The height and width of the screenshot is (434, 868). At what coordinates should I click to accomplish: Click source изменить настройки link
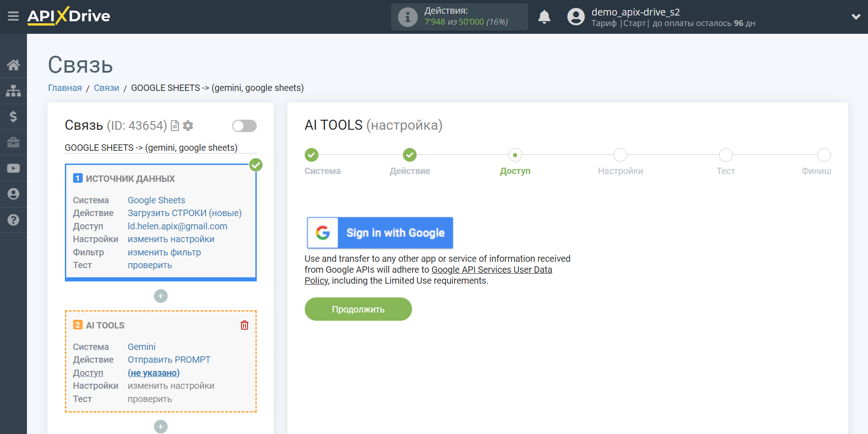click(171, 239)
